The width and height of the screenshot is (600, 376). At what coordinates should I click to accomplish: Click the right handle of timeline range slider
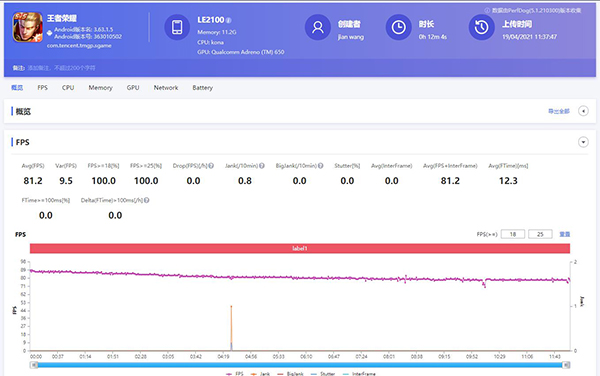(566, 365)
